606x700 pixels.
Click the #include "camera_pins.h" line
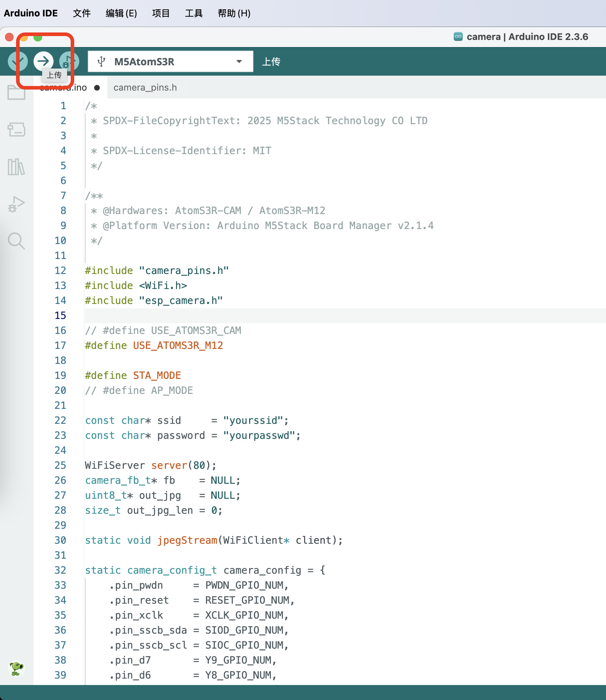click(157, 270)
